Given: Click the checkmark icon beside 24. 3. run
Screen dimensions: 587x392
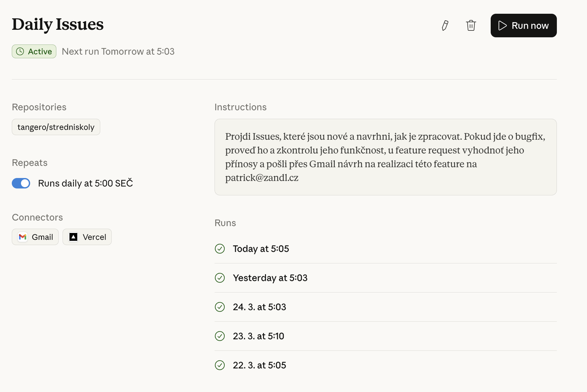Looking at the screenshot, I should tap(220, 307).
